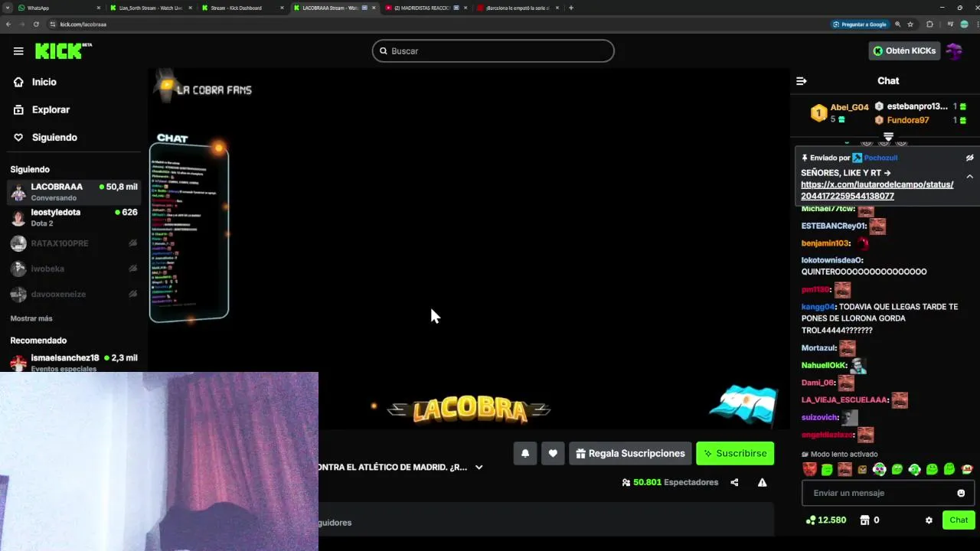Click the report warning triangle icon
The width and height of the screenshot is (980, 551).
(763, 483)
